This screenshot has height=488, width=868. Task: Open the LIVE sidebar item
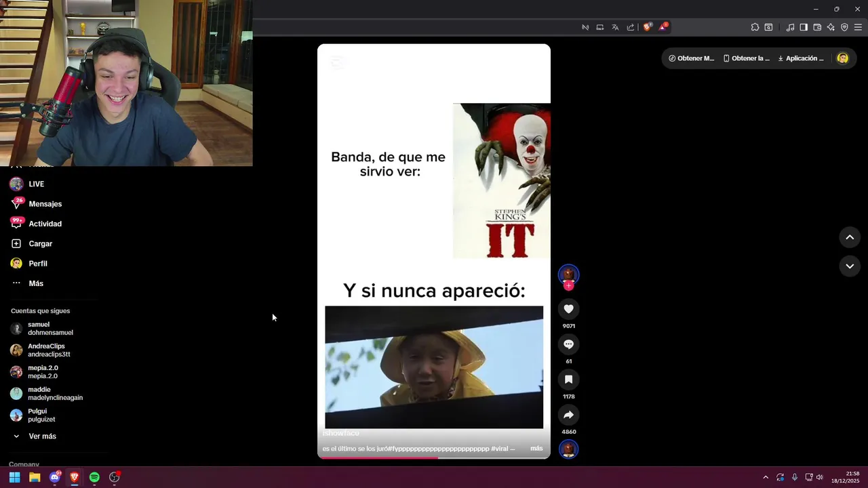[27, 184]
